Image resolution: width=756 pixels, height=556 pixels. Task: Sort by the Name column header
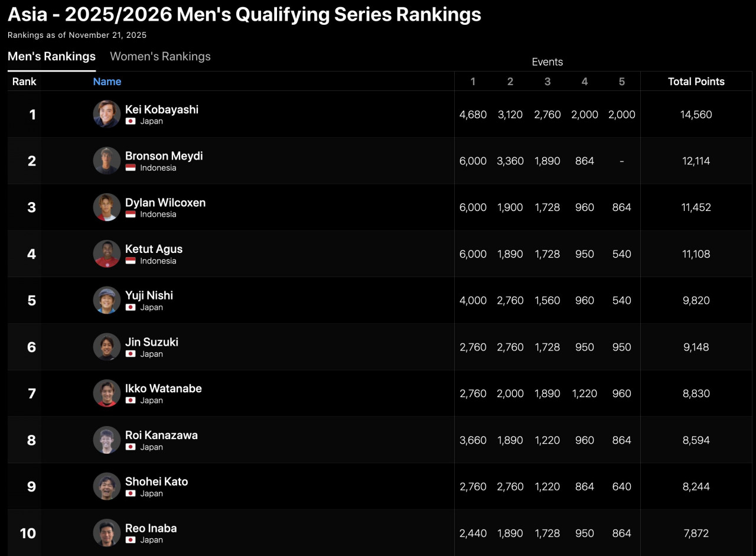click(x=107, y=82)
